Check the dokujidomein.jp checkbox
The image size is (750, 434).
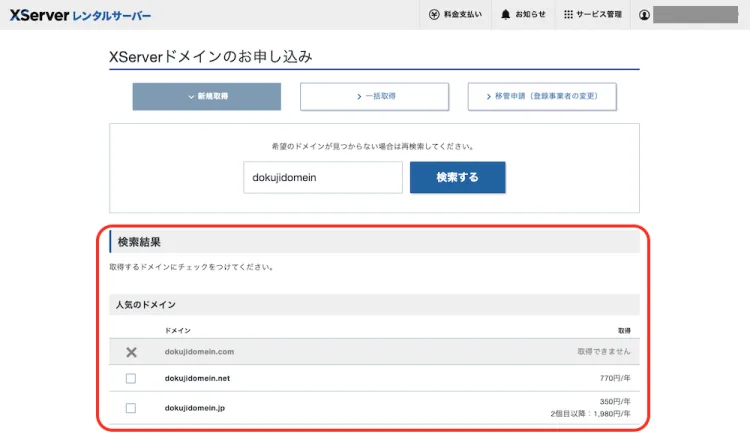pos(131,408)
